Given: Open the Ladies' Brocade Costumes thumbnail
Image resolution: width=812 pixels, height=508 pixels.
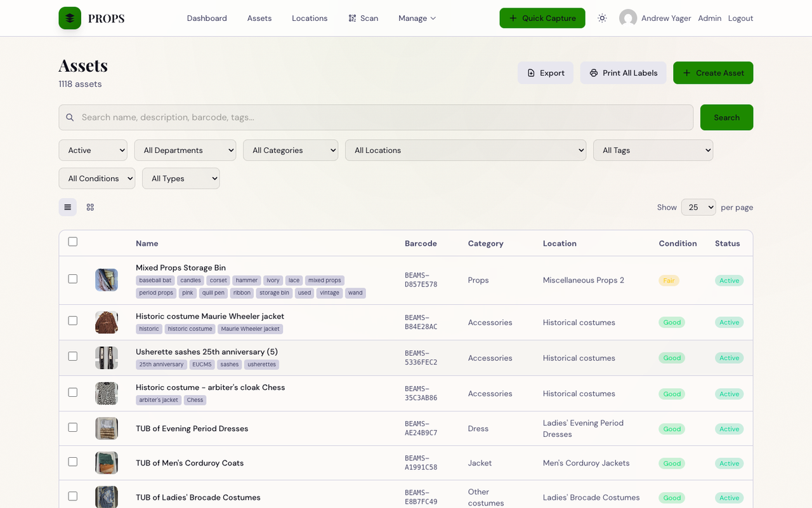Looking at the screenshot, I should (x=107, y=497).
